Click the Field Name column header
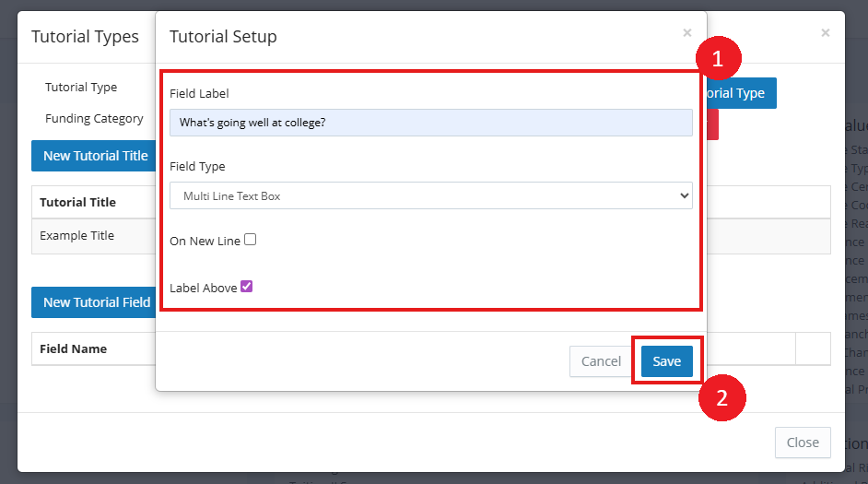 74,348
